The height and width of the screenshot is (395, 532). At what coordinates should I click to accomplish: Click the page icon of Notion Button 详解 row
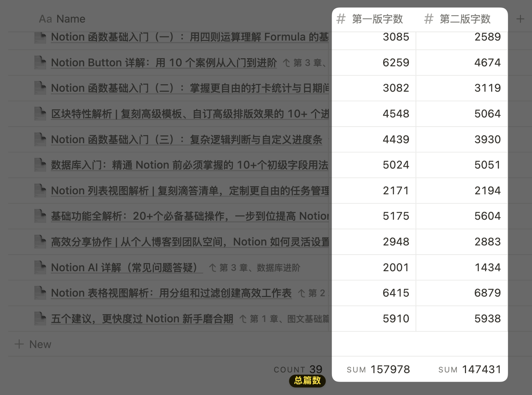pyautogui.click(x=40, y=63)
